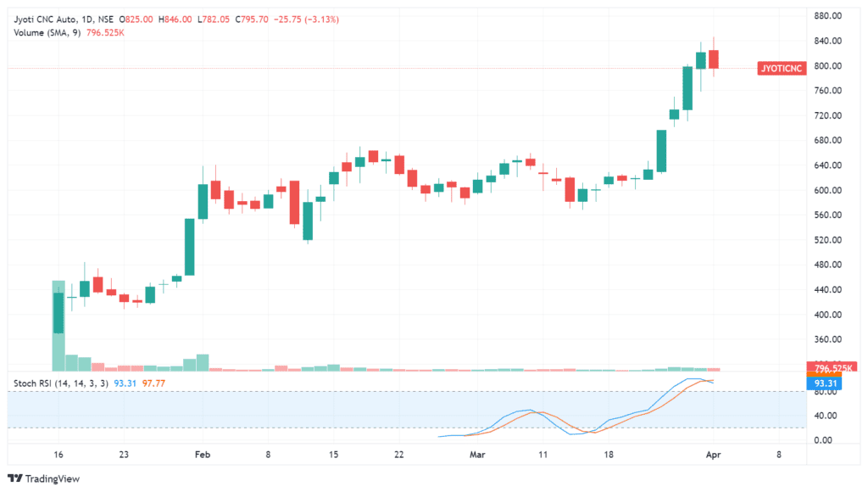868x492 pixels.
Task: Click the JYOTICNC price label tag
Action: [x=781, y=69]
